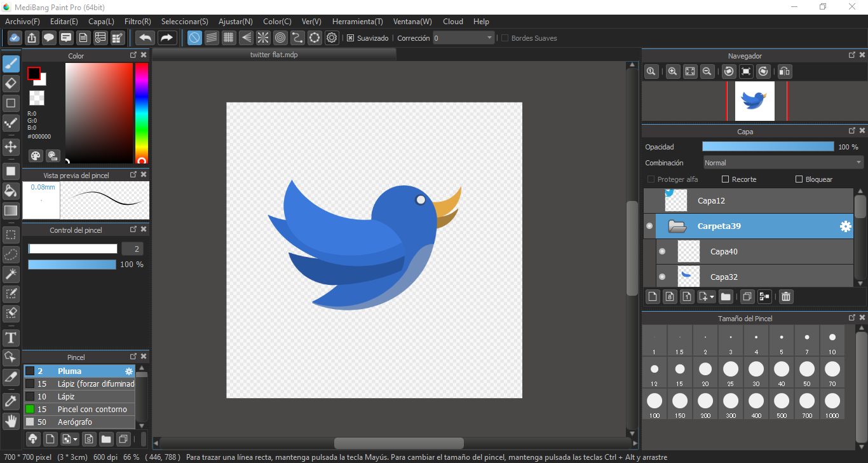Zoom in on the Navigator
Viewport: 868px width, 463px height.
[672, 72]
